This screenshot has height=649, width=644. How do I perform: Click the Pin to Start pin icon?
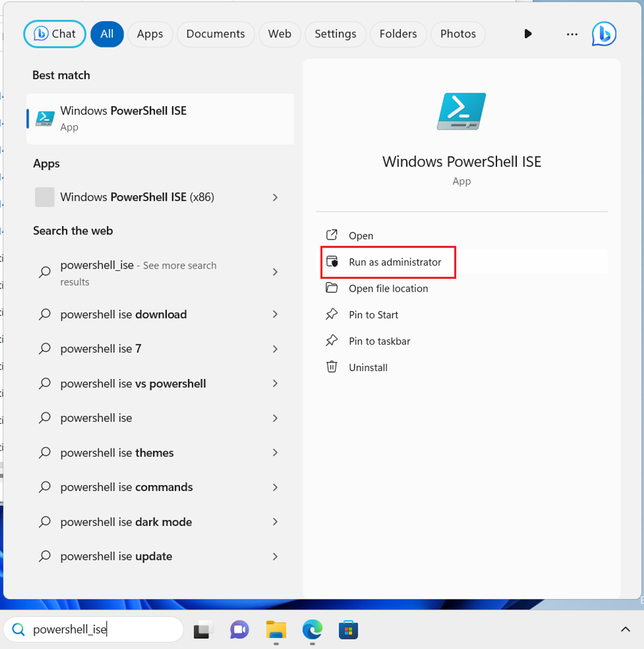pos(332,314)
